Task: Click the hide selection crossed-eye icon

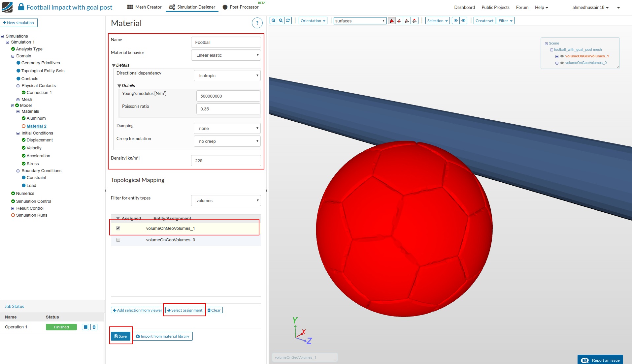Action: 456,21
